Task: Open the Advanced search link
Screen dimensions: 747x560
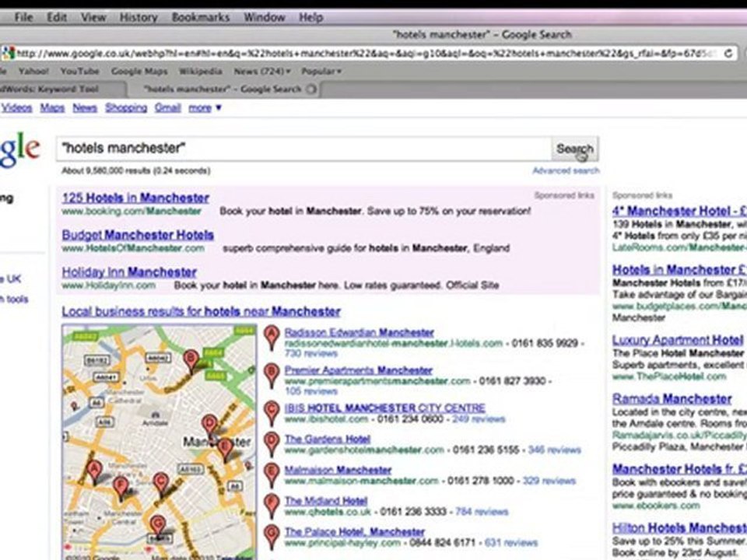Action: pos(566,170)
